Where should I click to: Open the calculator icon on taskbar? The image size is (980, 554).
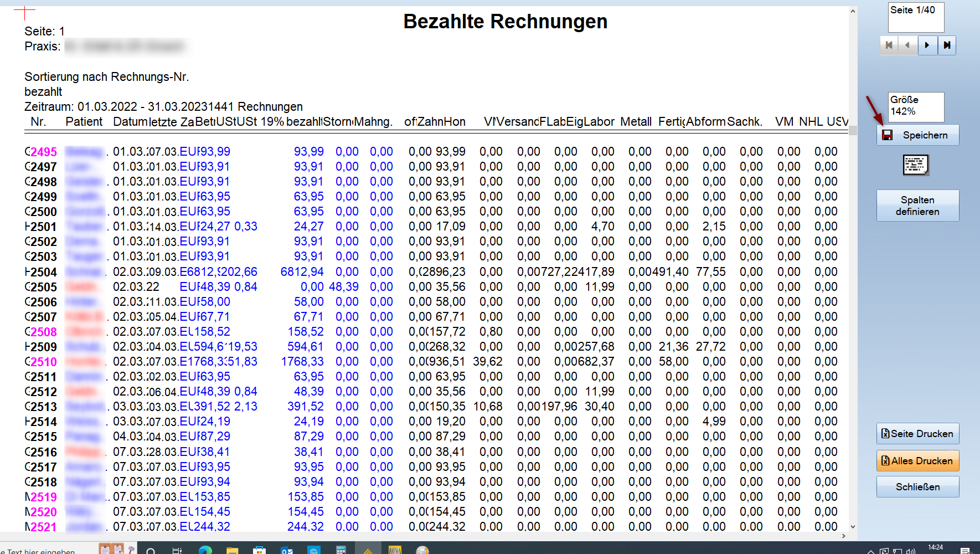(341, 550)
